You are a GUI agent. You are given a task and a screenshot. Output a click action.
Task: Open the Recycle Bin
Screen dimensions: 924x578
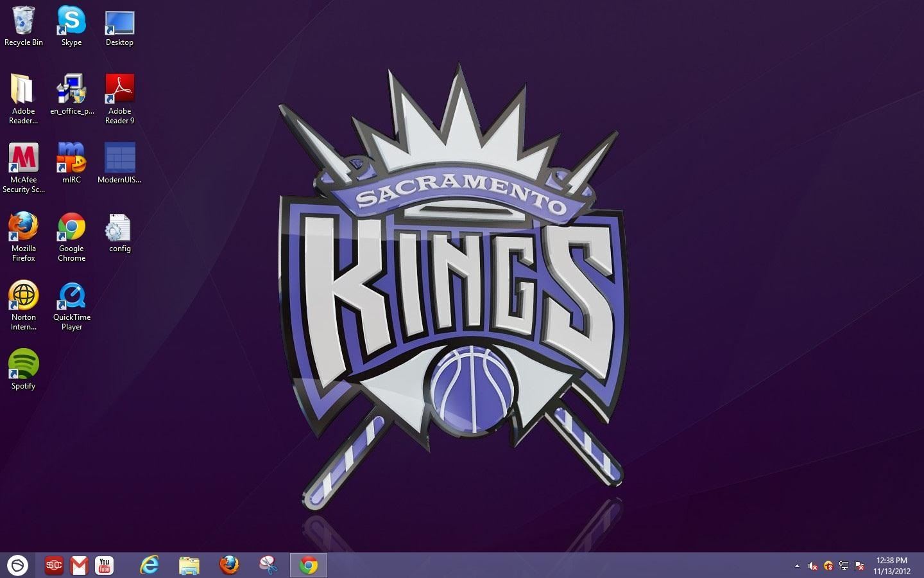(x=23, y=21)
